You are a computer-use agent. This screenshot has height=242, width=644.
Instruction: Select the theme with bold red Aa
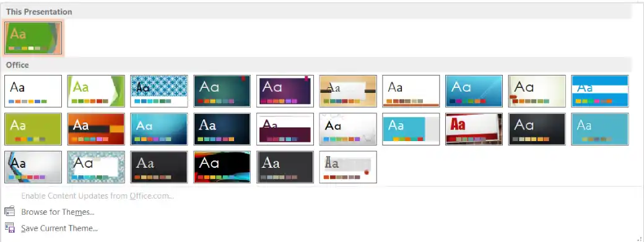coord(474,129)
